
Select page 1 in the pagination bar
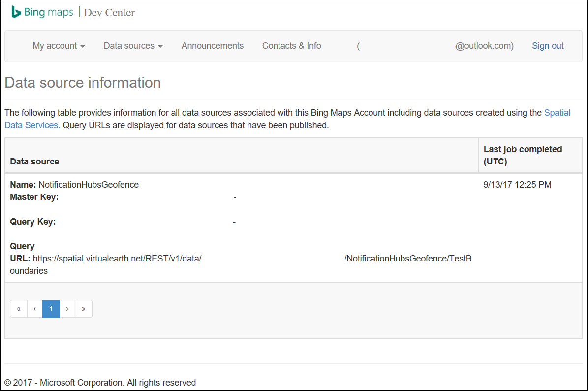(x=51, y=309)
